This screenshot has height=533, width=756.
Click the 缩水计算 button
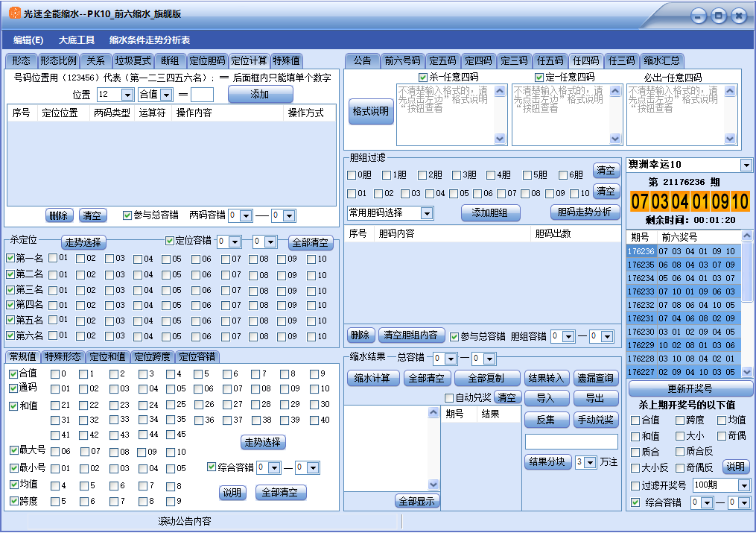tap(372, 378)
